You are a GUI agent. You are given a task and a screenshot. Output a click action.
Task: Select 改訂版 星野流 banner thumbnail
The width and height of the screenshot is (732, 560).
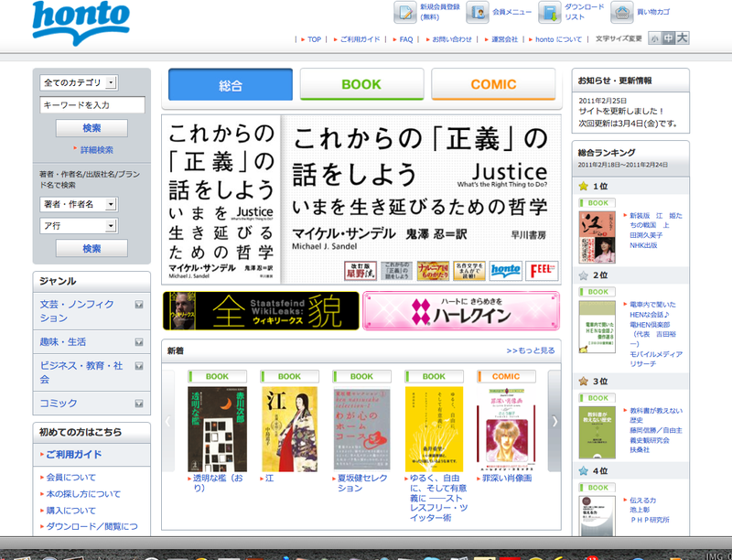click(x=361, y=271)
